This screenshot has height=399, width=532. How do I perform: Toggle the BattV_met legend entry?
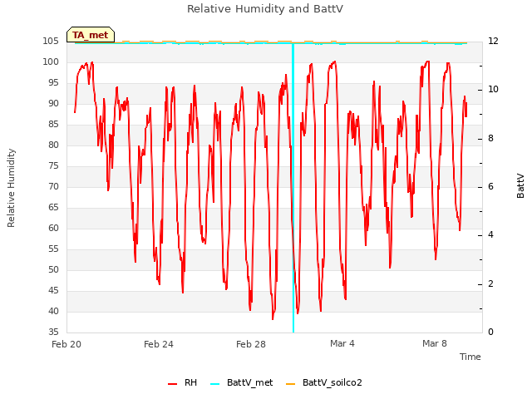[242, 382]
